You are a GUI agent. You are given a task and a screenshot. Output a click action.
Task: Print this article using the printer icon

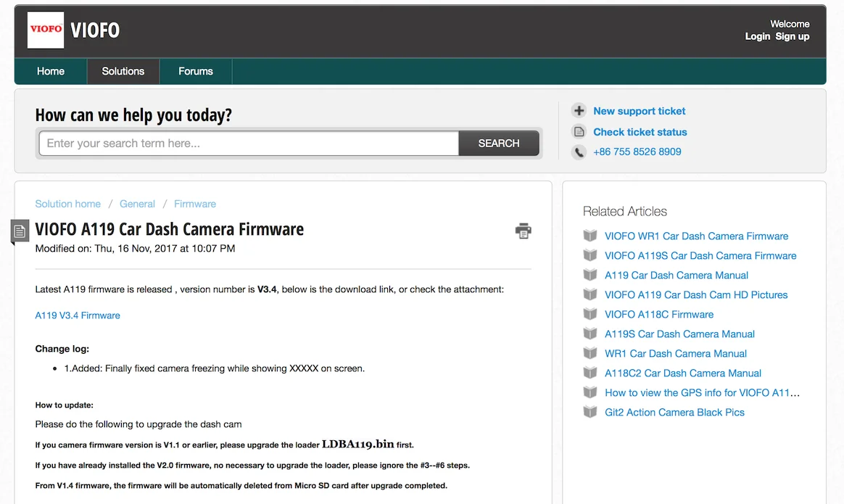tap(523, 231)
